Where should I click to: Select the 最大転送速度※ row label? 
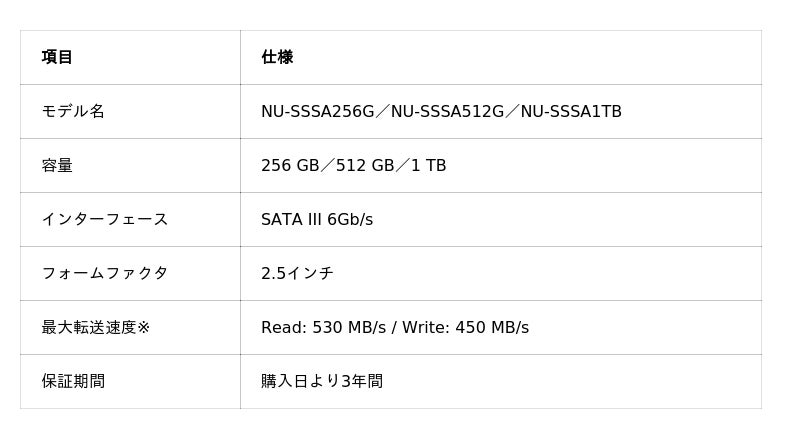tap(95, 327)
